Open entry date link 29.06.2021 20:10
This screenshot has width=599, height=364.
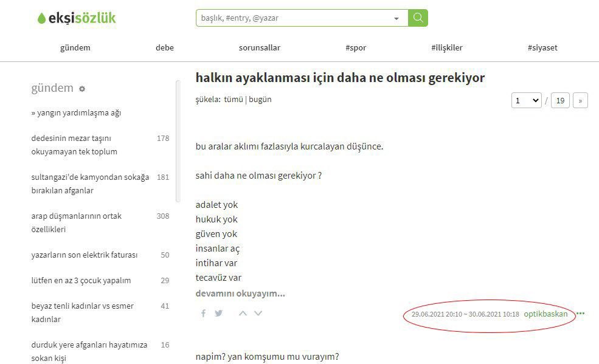tap(465, 314)
